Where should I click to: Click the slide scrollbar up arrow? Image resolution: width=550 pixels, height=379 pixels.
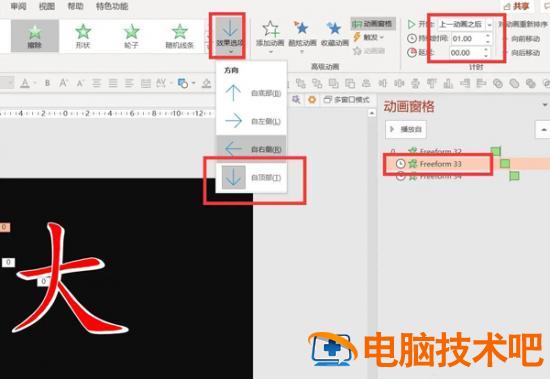(x=371, y=113)
